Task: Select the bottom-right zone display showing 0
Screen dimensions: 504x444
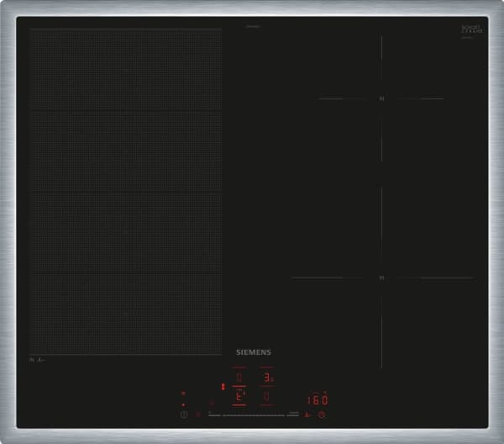Action: tap(266, 396)
